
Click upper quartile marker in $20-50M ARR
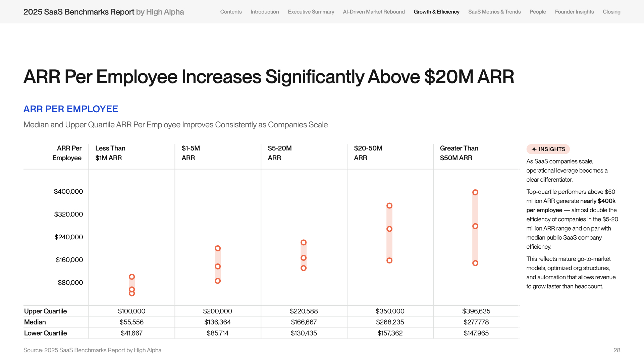tap(389, 205)
